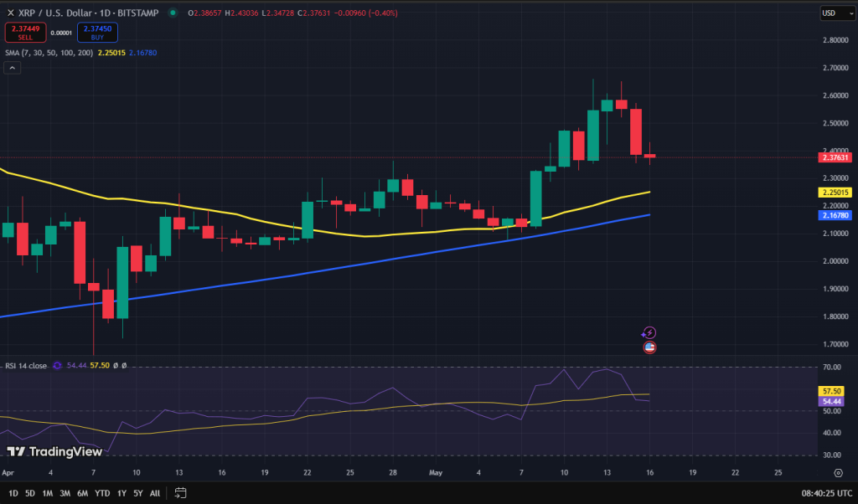Switch to YTD time range
This screenshot has height=504, width=858.
tap(102, 493)
